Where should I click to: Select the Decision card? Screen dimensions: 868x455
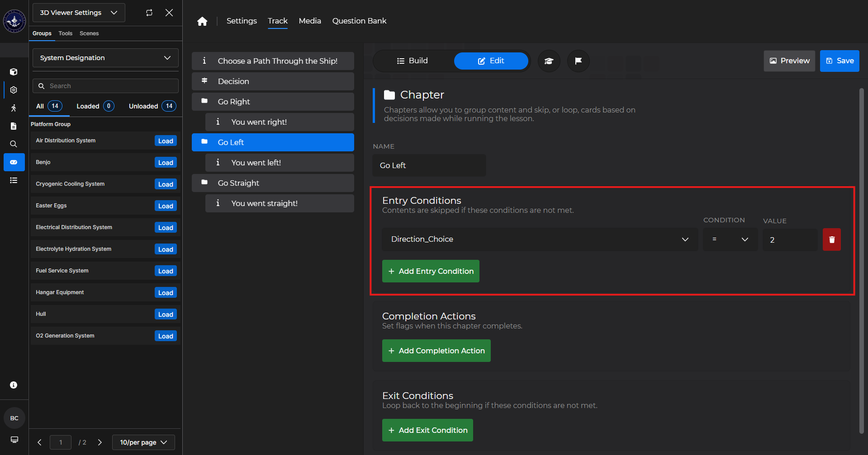[x=273, y=81]
